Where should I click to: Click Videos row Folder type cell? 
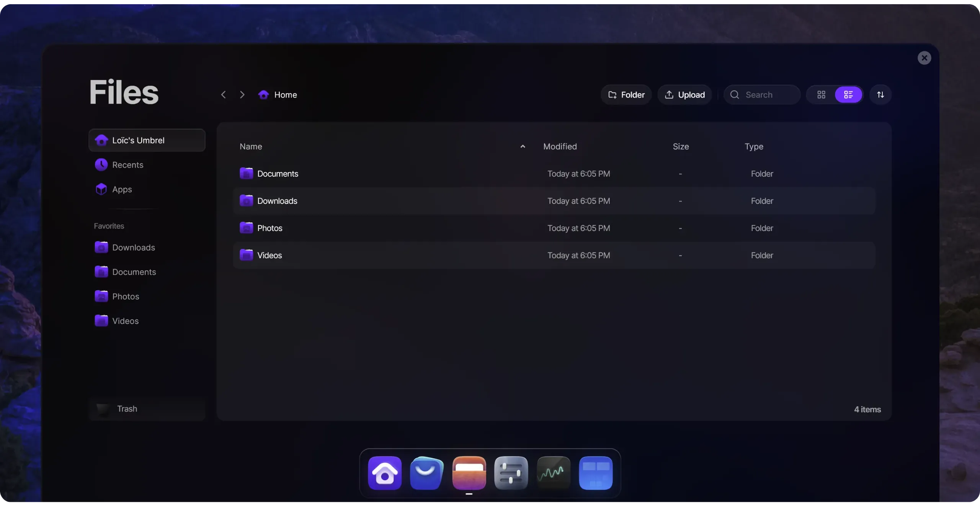click(x=762, y=255)
